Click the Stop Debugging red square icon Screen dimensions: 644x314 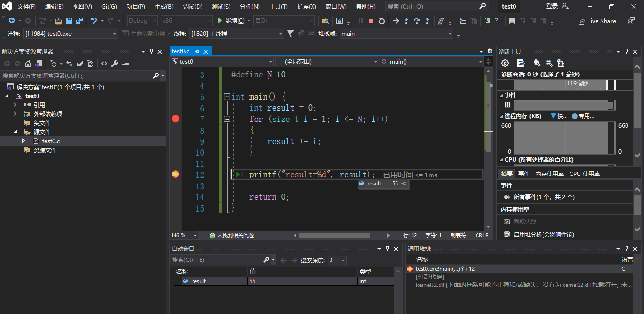(x=371, y=21)
